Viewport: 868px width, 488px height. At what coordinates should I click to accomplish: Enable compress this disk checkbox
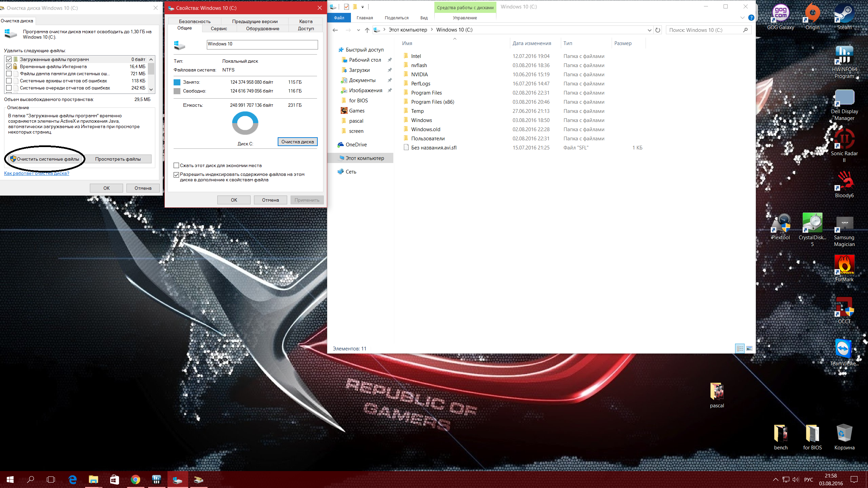point(176,165)
